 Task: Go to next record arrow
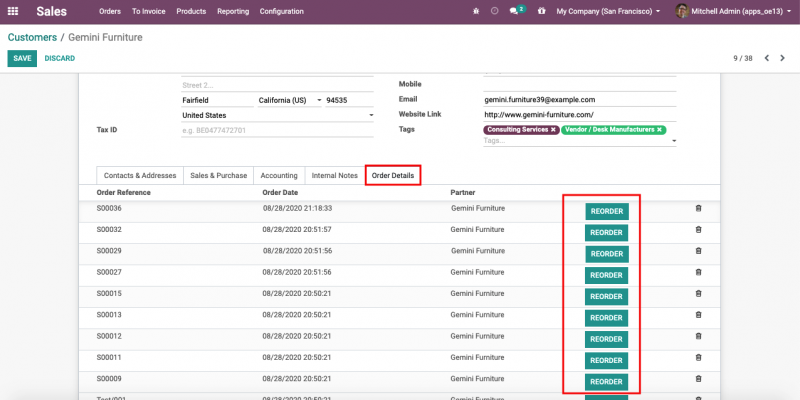point(783,58)
